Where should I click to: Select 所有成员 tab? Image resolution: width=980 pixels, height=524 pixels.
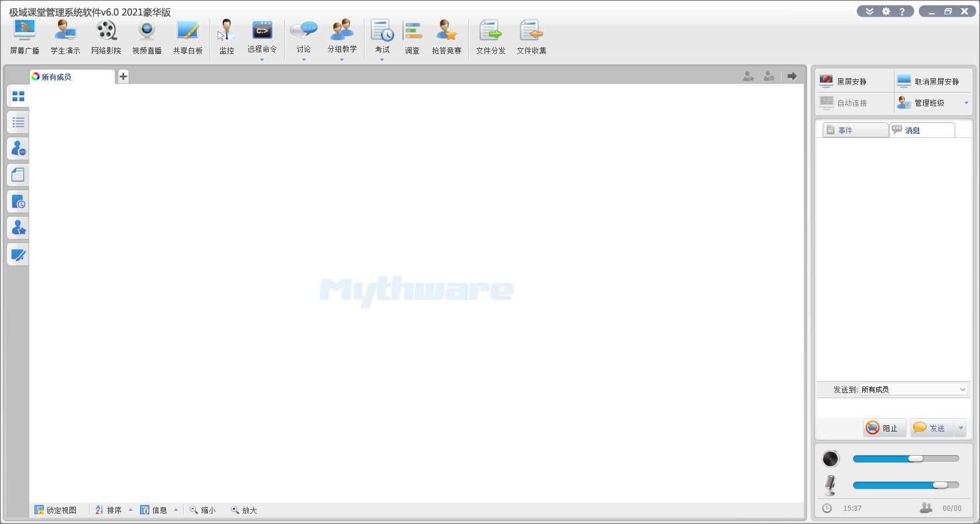click(72, 77)
